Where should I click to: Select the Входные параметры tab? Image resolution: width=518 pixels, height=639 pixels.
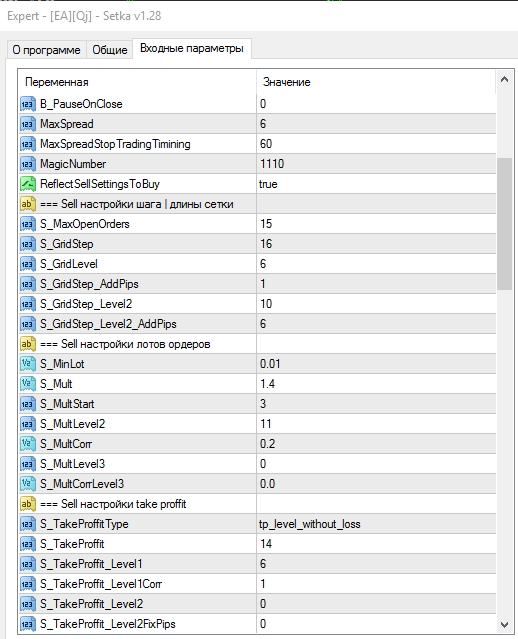click(192, 48)
